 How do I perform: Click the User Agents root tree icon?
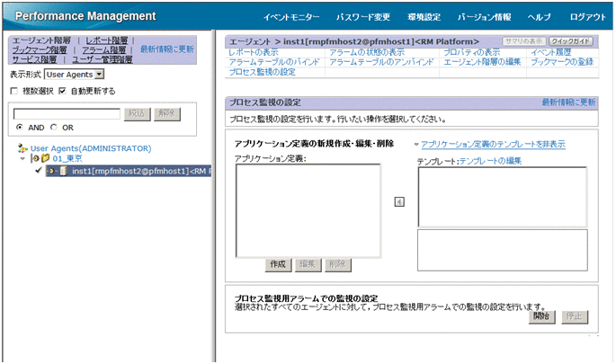(x=22, y=147)
